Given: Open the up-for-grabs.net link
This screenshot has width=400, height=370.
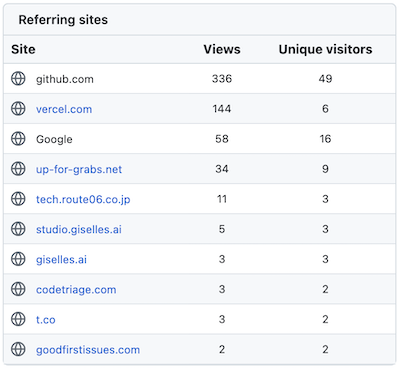Looking at the screenshot, I should 79,170.
